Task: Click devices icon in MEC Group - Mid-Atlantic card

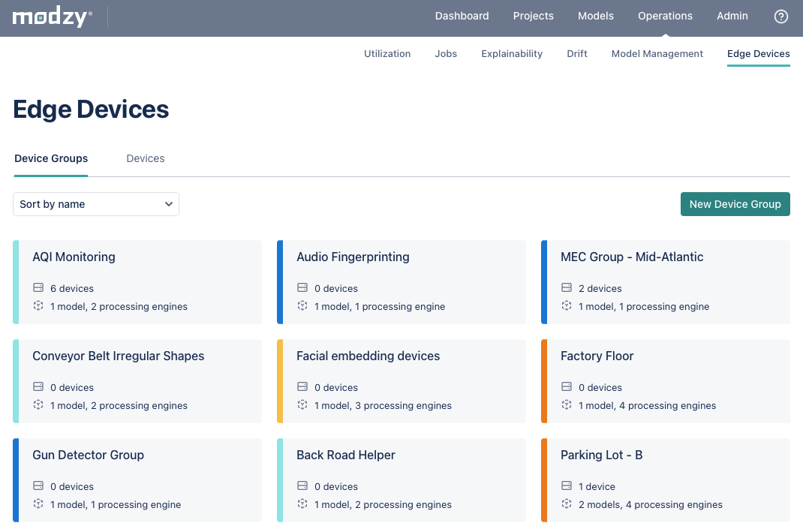Action: (x=567, y=288)
